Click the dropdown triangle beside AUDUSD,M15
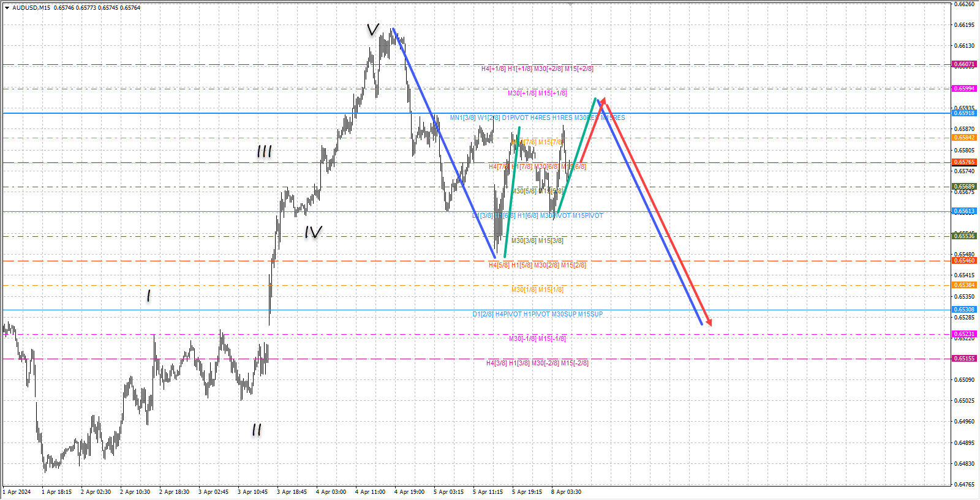Viewport: 980px width, 500px height. click(x=7, y=8)
